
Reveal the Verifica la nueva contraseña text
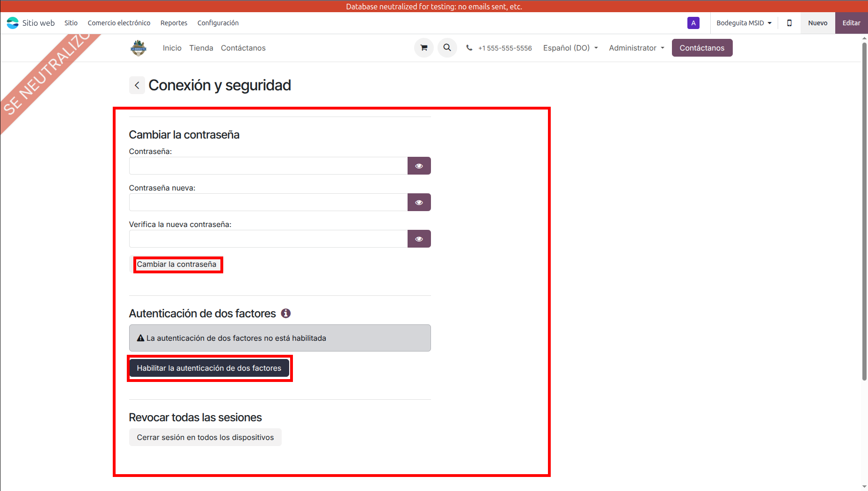click(419, 239)
